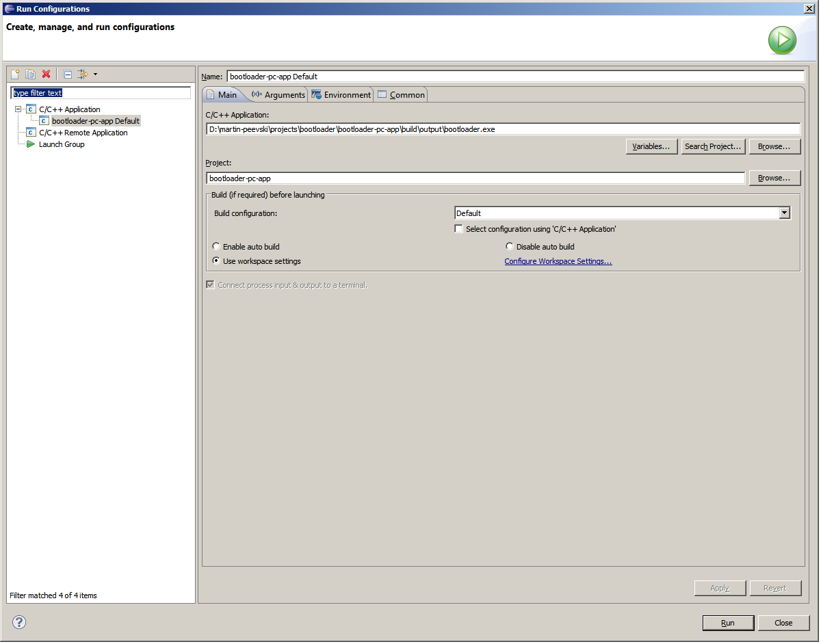Click the green run banner icon
The image size is (821, 644).
(x=781, y=40)
